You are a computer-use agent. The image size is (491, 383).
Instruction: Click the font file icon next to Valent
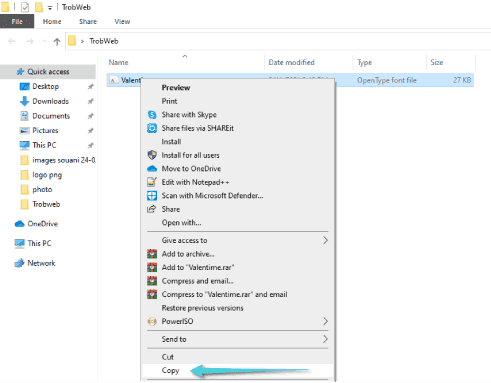click(114, 80)
